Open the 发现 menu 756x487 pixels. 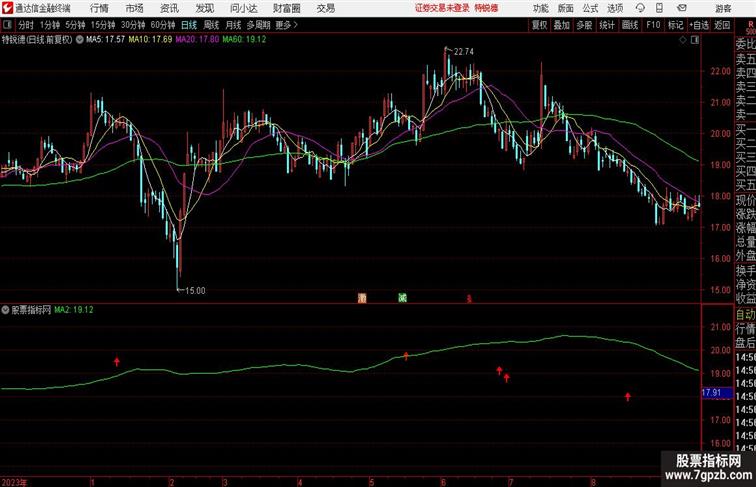tap(205, 8)
